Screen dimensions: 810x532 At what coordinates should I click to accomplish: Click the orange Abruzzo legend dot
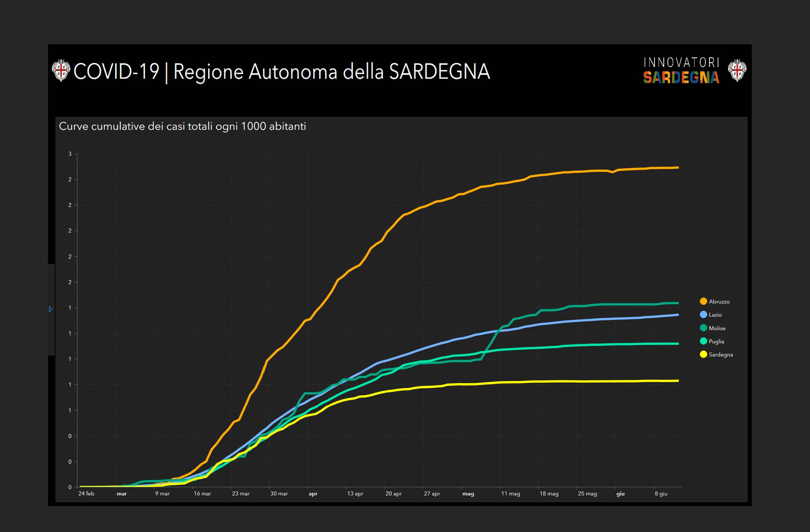(x=703, y=301)
